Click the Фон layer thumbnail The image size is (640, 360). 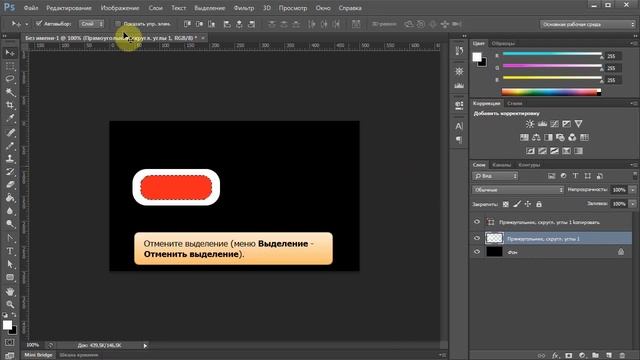(x=494, y=252)
